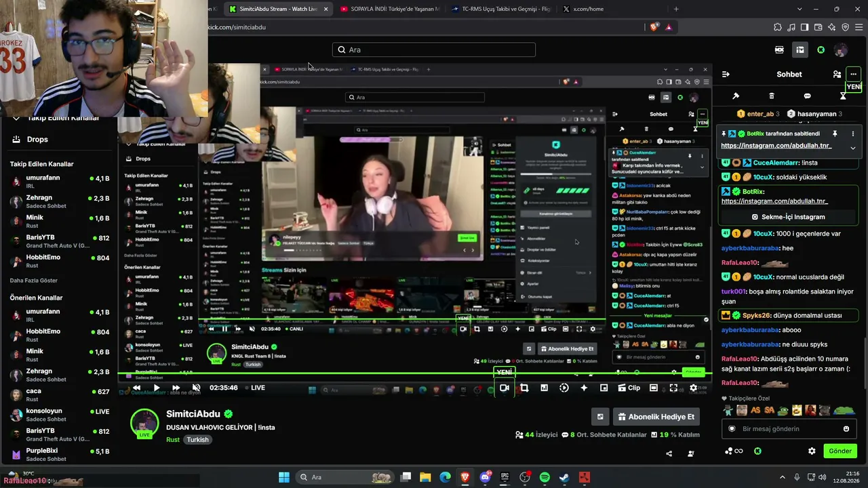Switch to the TC-RMS Uçuş Takibi tab

(x=500, y=9)
